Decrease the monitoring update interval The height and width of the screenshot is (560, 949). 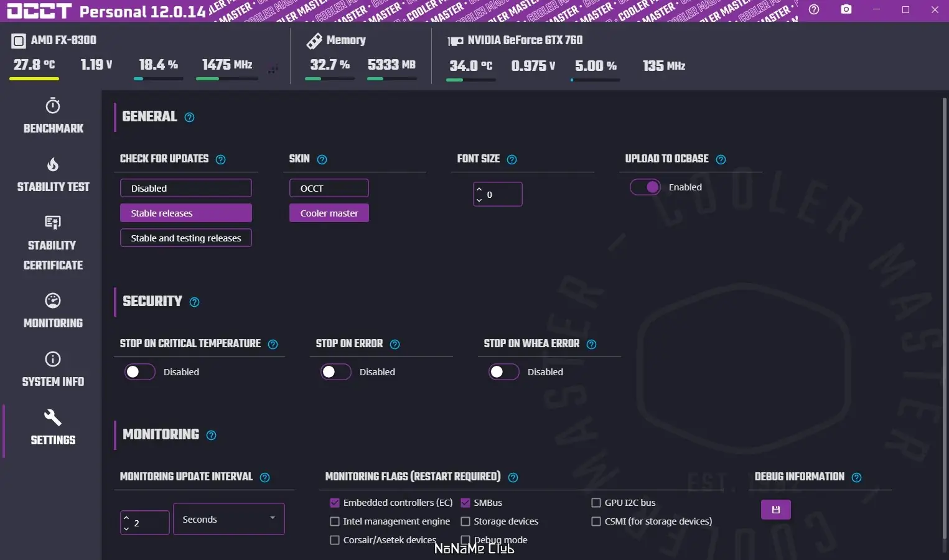126,529
